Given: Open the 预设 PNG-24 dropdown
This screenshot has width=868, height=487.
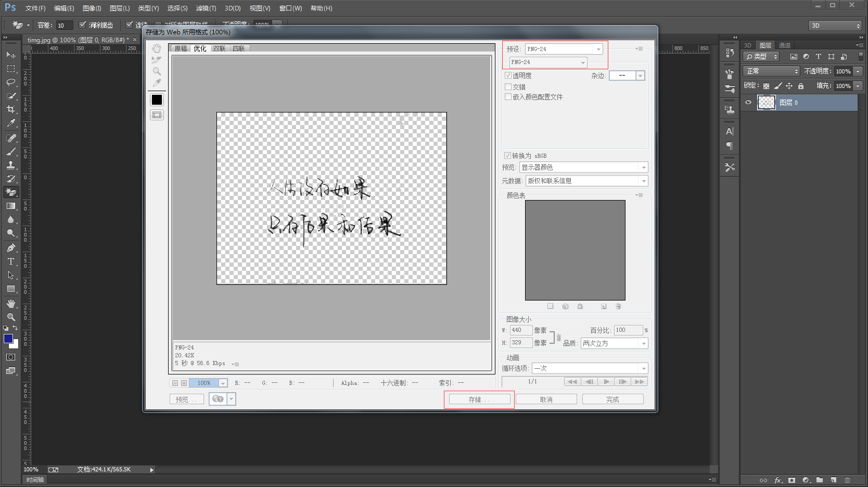Looking at the screenshot, I should click(597, 48).
